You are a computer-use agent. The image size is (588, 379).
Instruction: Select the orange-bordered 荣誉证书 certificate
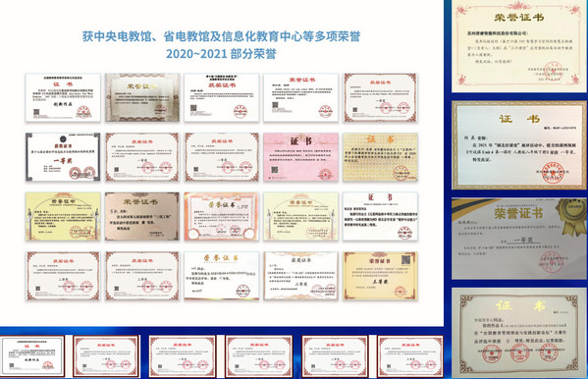[221, 217]
